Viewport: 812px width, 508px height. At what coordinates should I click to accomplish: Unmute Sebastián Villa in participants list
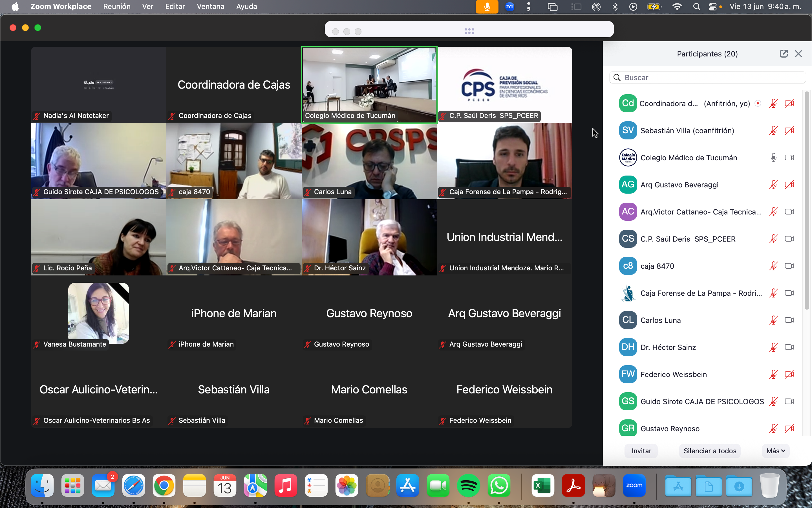(773, 130)
